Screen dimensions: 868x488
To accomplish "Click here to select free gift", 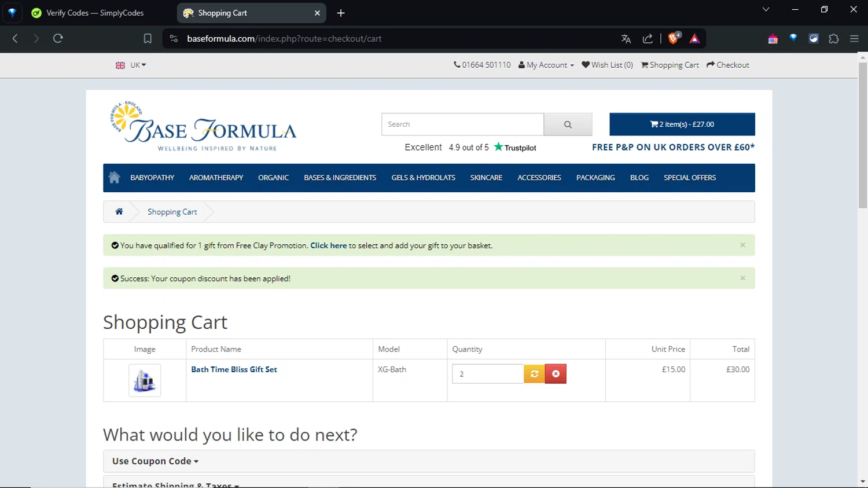I will (329, 245).
